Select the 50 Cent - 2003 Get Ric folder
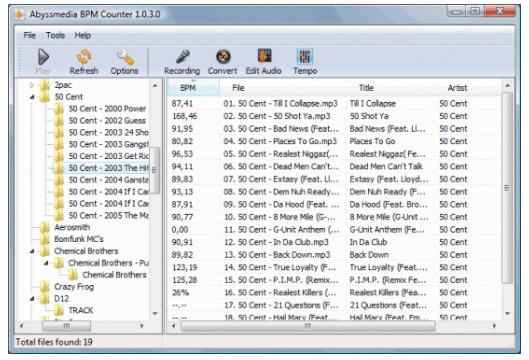Screen dimensions: 529x360 [x=108, y=156]
